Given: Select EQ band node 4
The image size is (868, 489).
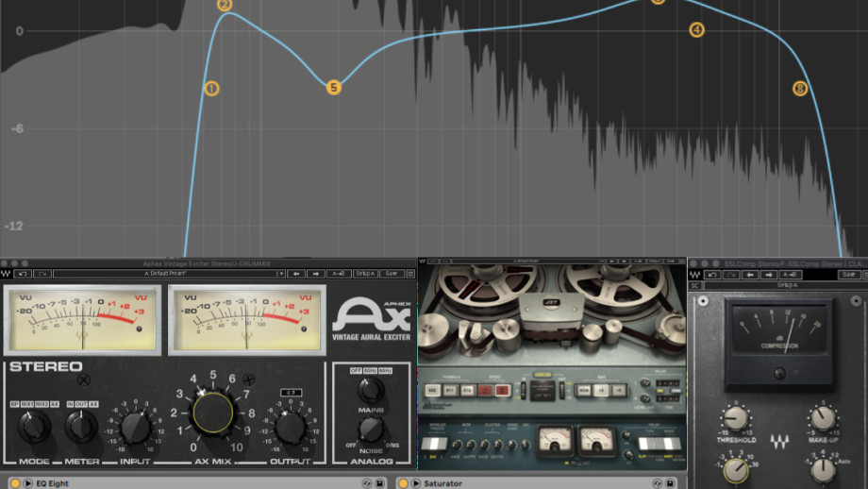Looking at the screenshot, I should pyautogui.click(x=696, y=30).
